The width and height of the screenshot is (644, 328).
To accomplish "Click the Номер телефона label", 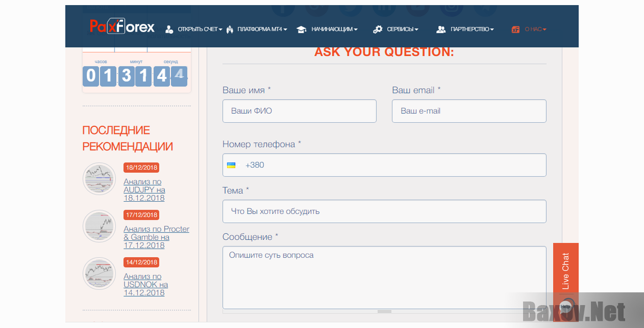I will 261,144.
